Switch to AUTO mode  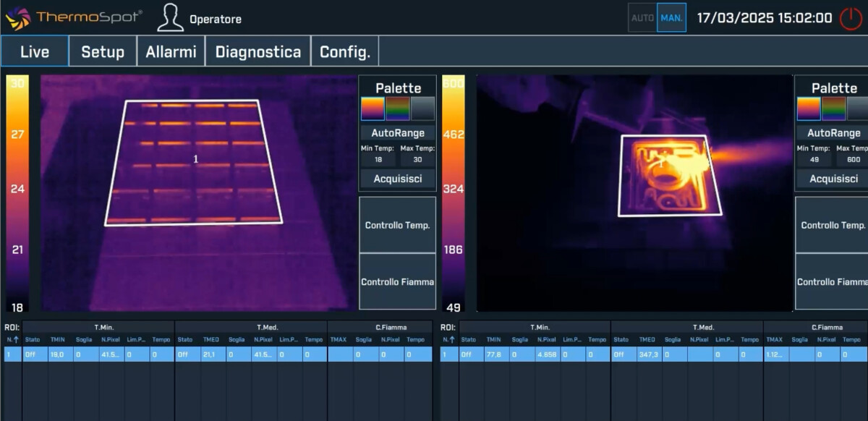pos(642,18)
